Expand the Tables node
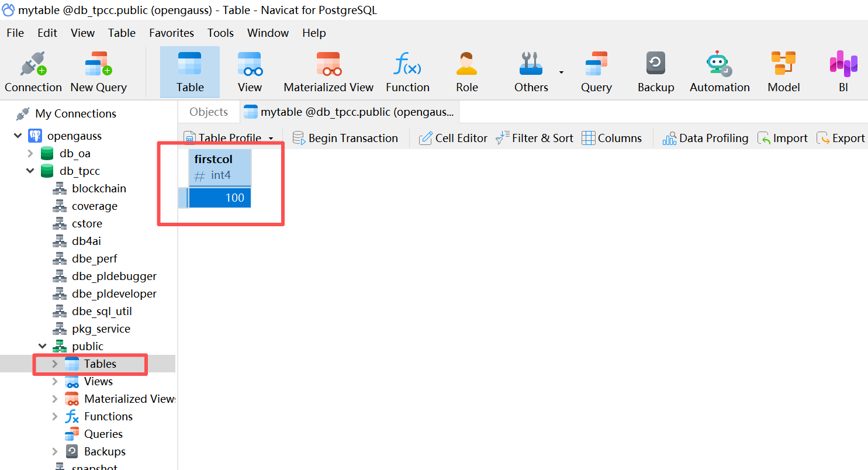Screen dimensions: 868x470 55,364
